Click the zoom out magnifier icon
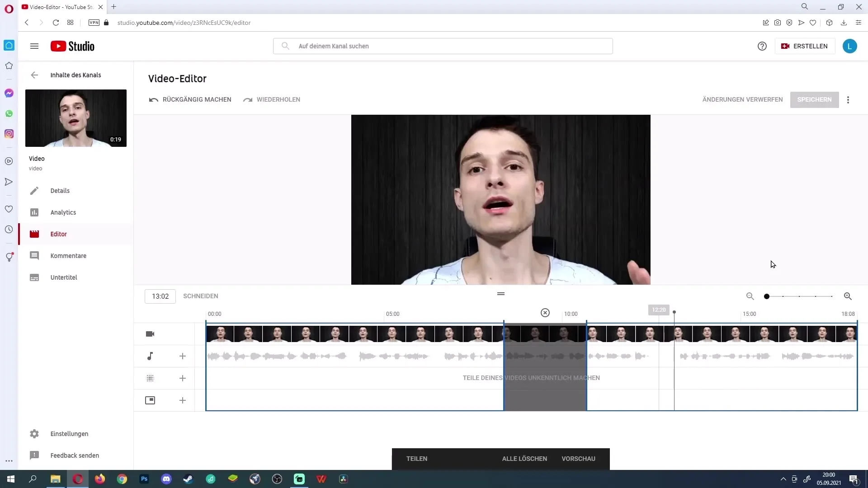This screenshot has width=868, height=488. pos(750,296)
